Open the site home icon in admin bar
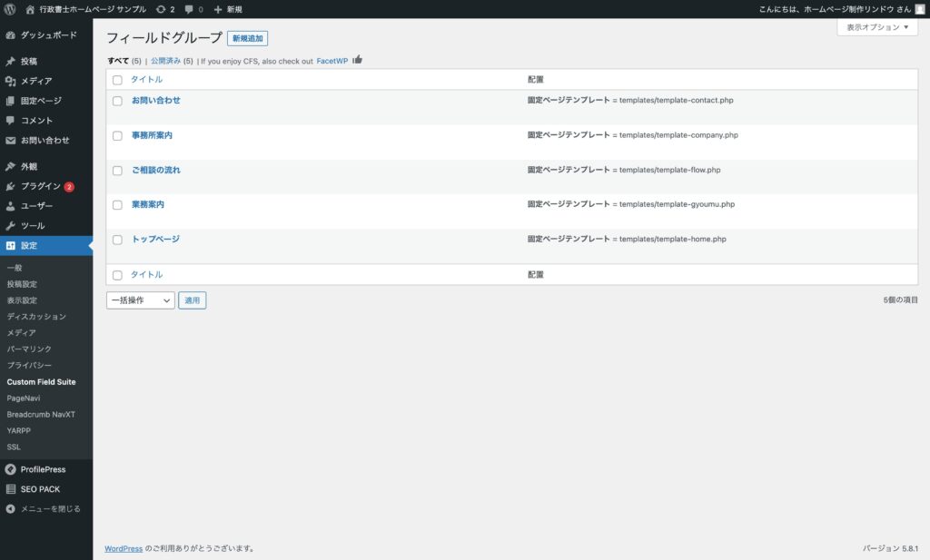Image resolution: width=930 pixels, height=560 pixels. point(30,9)
